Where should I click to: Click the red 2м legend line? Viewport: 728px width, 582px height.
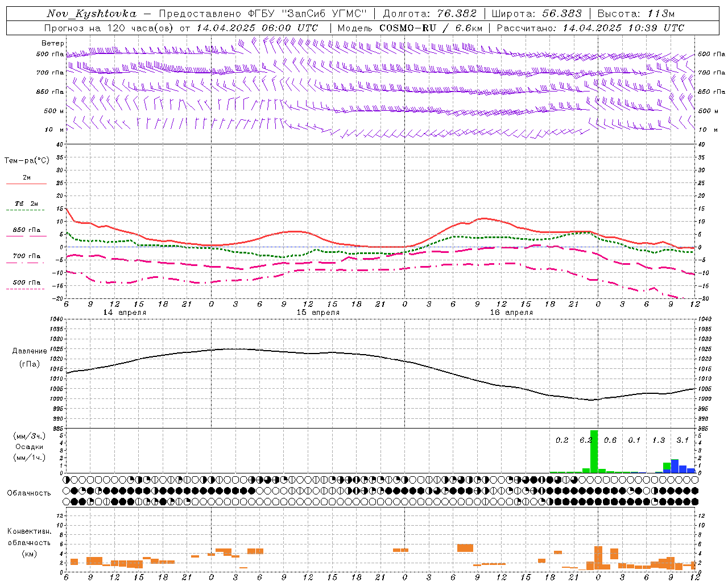(26, 184)
